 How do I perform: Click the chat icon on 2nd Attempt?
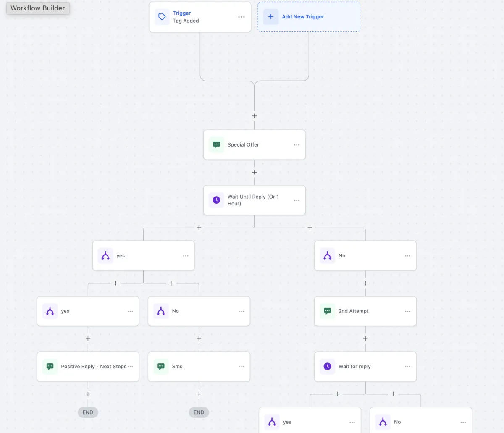(x=327, y=311)
